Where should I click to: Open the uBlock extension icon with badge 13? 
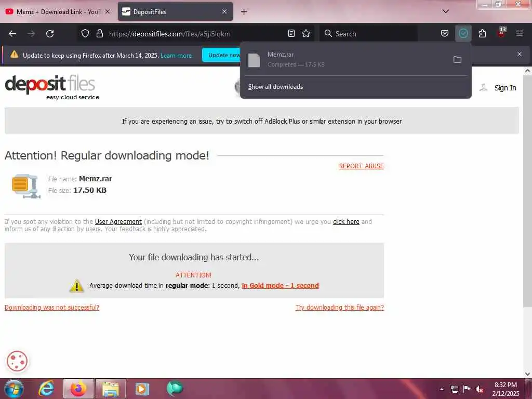(x=501, y=33)
